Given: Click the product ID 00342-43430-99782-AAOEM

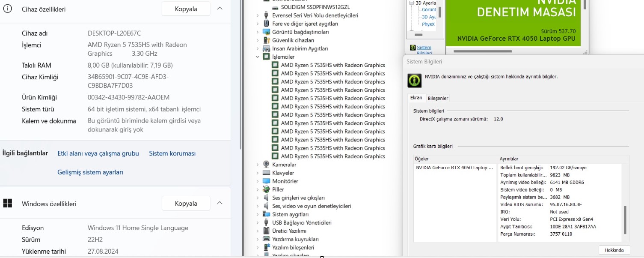Looking at the screenshot, I should point(128,97).
